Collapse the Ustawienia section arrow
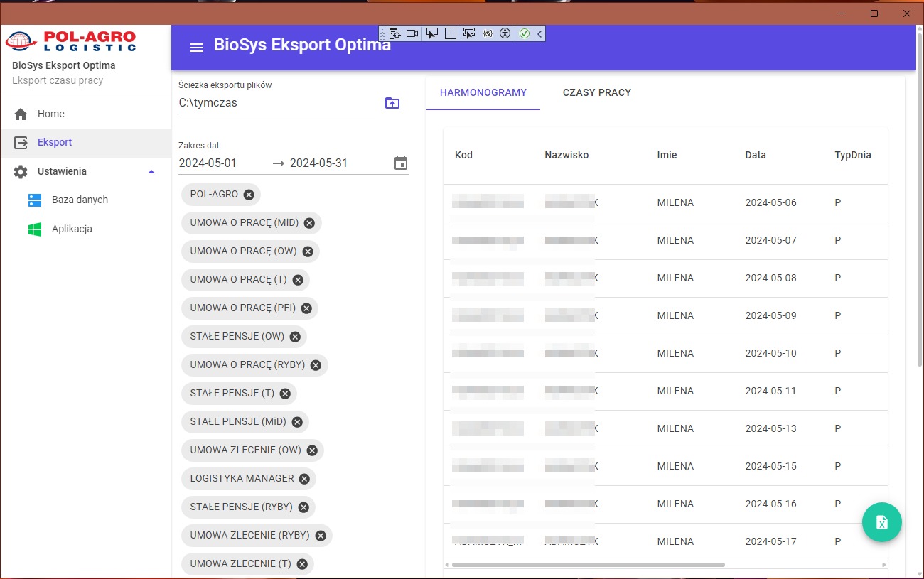Viewport: 924px width, 579px height. tap(151, 172)
